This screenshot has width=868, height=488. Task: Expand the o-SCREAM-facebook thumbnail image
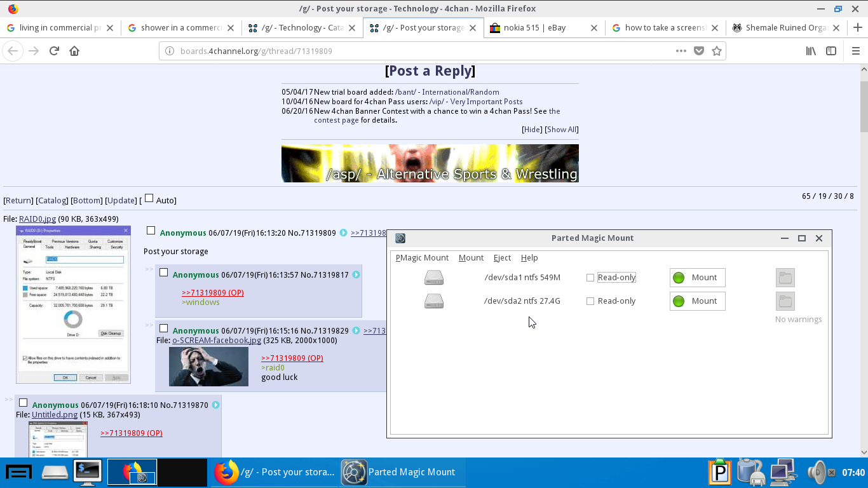(208, 367)
